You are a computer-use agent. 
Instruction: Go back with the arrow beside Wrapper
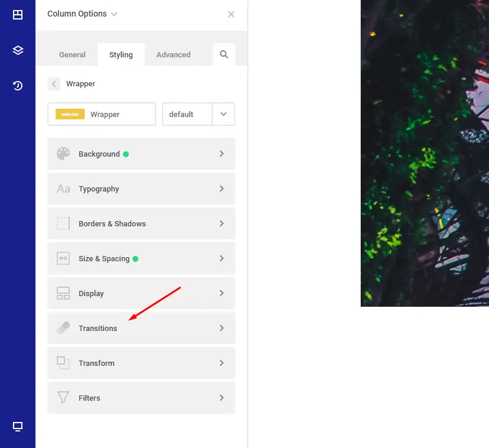(54, 84)
